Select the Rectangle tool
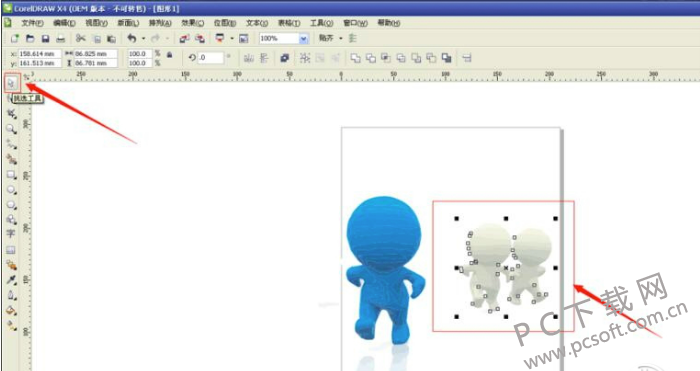 (11, 175)
